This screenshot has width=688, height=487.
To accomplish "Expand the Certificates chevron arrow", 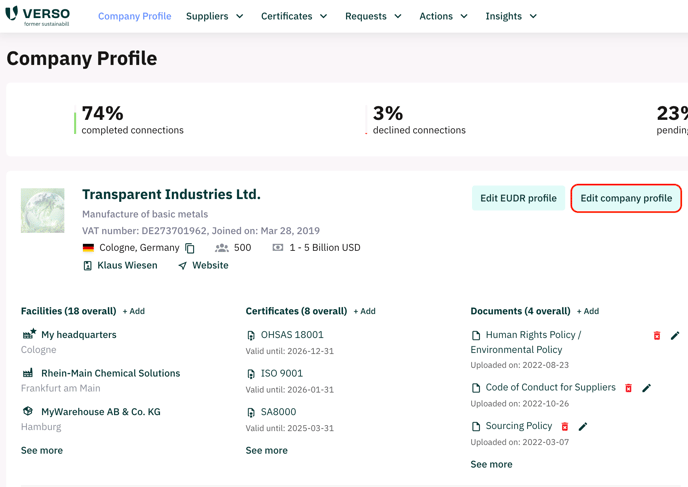I will click(323, 16).
